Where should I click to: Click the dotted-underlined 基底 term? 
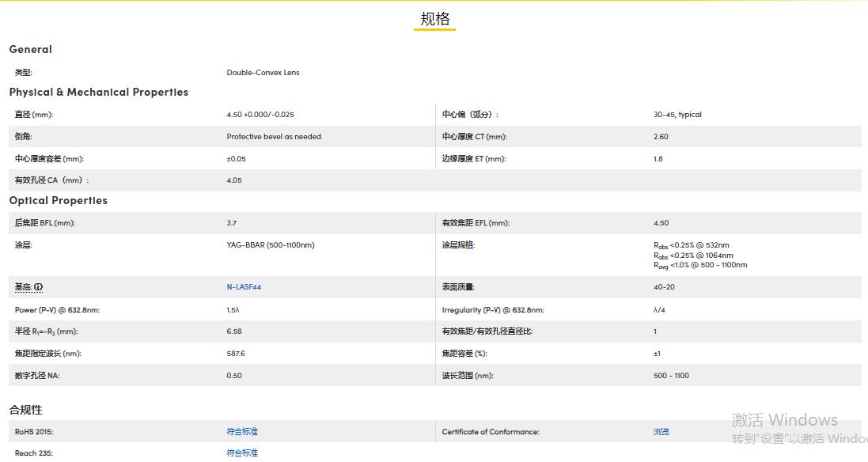tap(23, 286)
